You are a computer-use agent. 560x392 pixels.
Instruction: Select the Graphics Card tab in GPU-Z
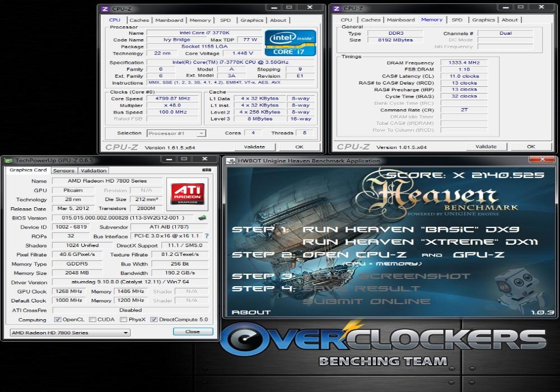pos(28,170)
